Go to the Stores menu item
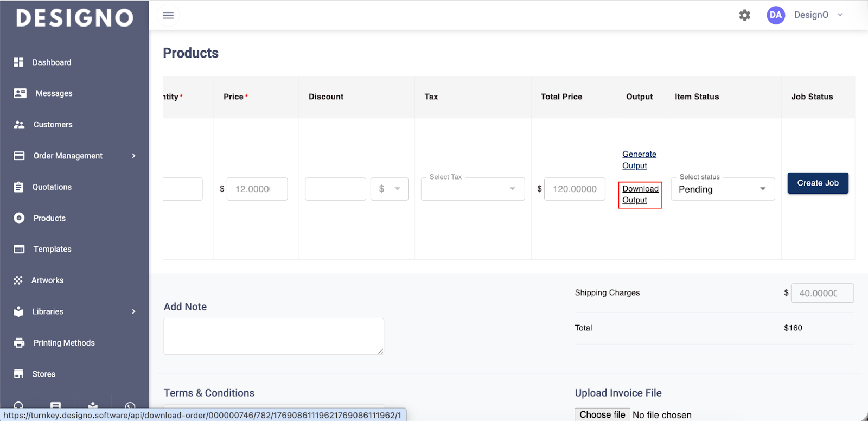 (x=43, y=374)
